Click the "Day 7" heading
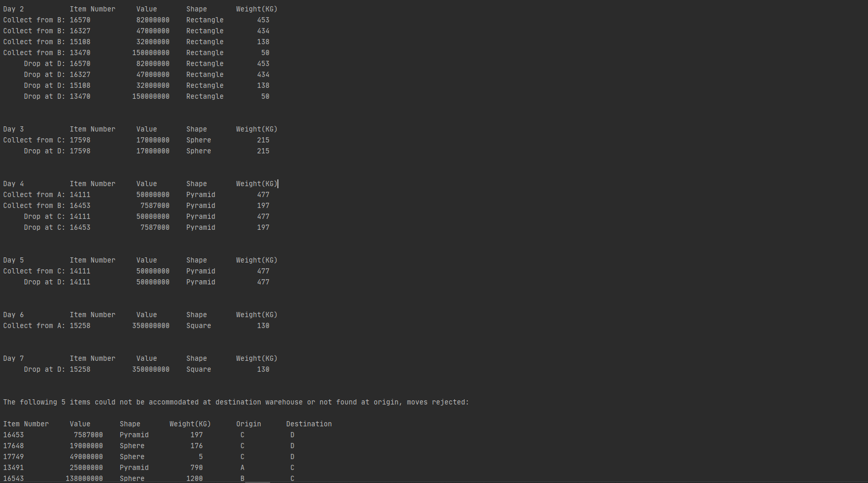 pyautogui.click(x=14, y=358)
